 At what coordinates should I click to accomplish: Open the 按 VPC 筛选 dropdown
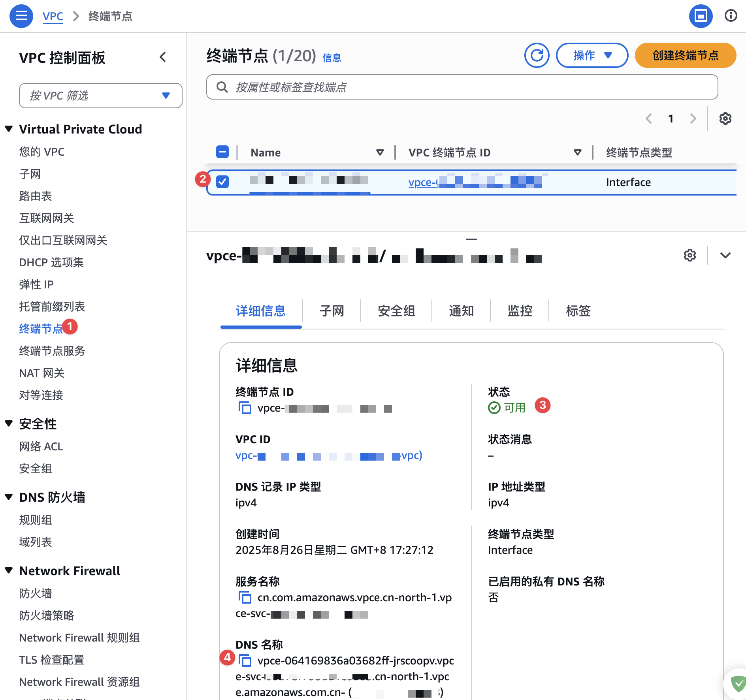tap(100, 96)
